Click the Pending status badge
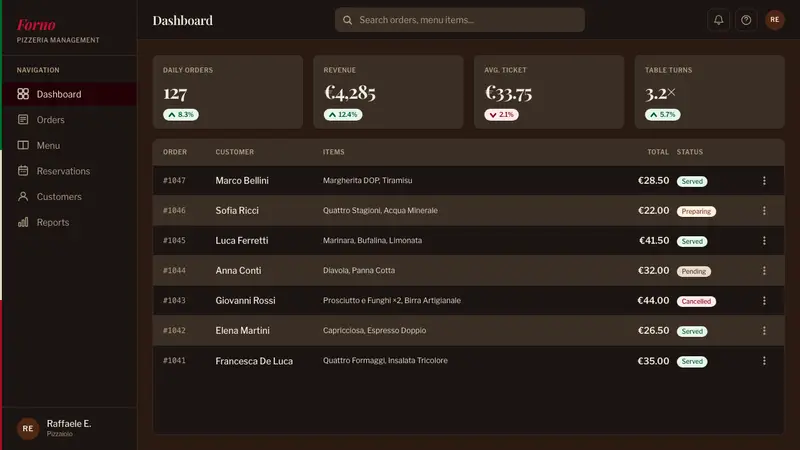Screen dimensions: 800x450 694,271
